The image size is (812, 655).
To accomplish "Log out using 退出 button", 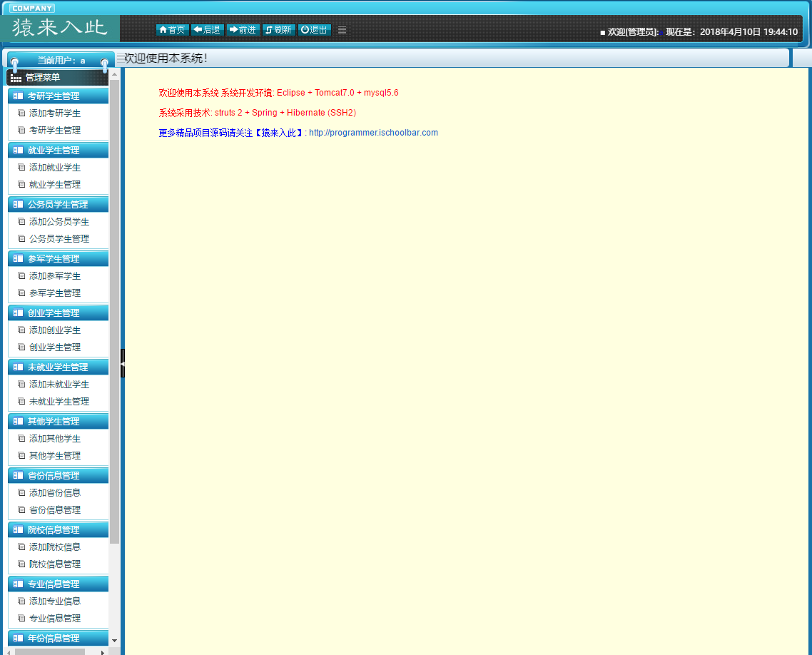I will point(315,29).
